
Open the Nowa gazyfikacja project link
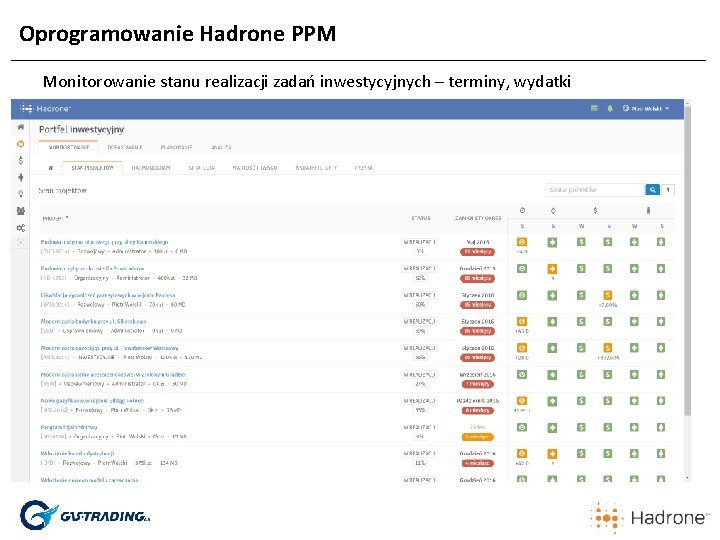click(x=92, y=401)
